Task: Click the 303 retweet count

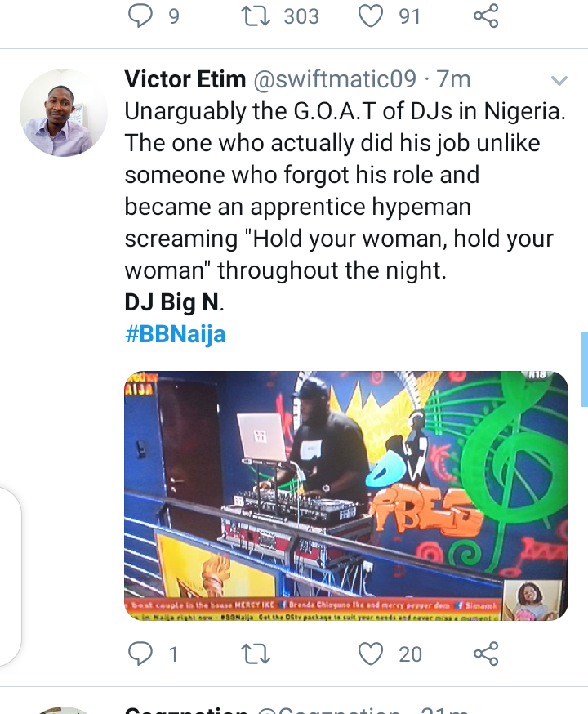Action: pos(301,16)
